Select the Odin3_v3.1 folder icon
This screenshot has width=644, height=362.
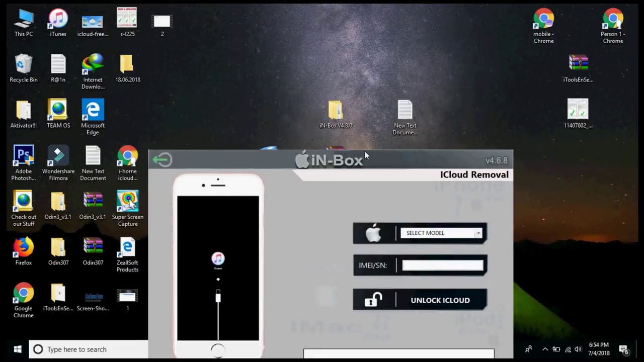coord(58,206)
